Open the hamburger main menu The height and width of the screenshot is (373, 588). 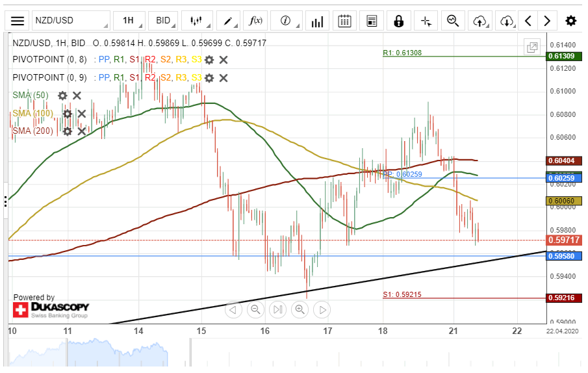point(18,21)
